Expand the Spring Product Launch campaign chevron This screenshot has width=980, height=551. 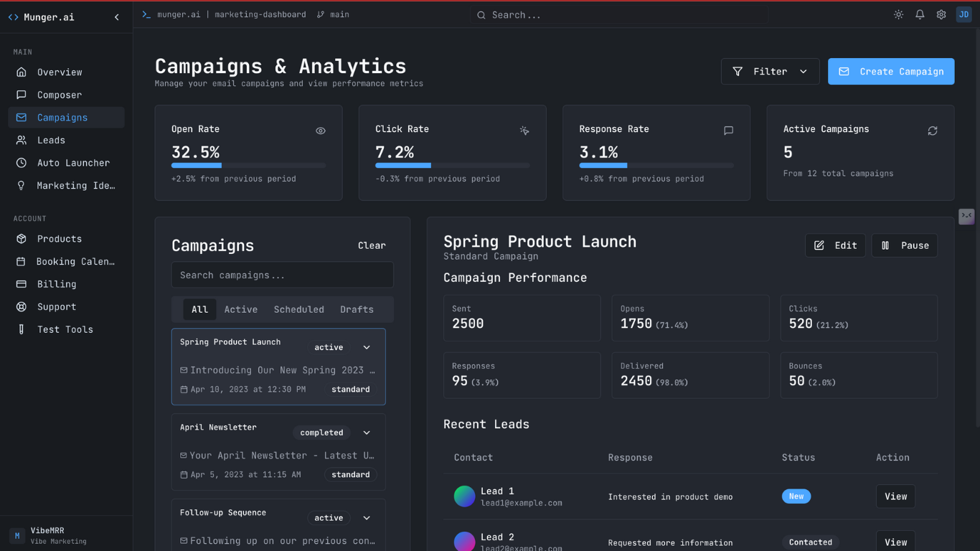pyautogui.click(x=367, y=347)
